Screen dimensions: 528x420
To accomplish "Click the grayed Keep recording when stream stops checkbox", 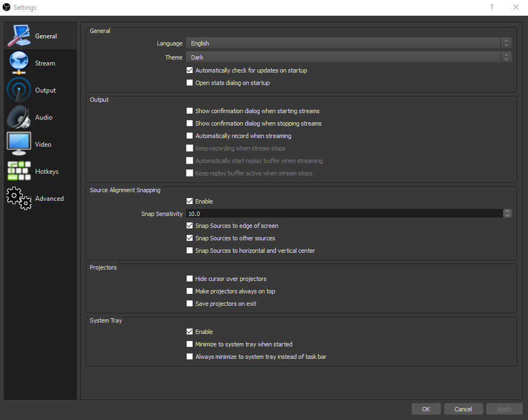I will click(189, 148).
